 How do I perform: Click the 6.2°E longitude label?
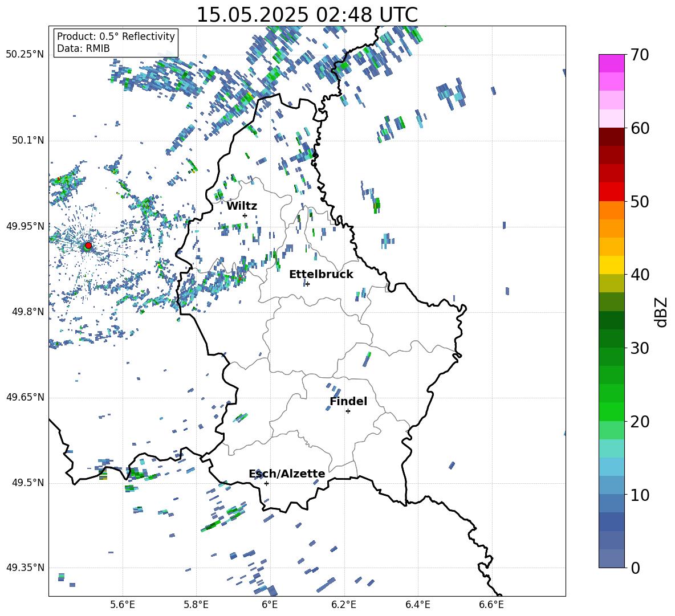(x=344, y=605)
